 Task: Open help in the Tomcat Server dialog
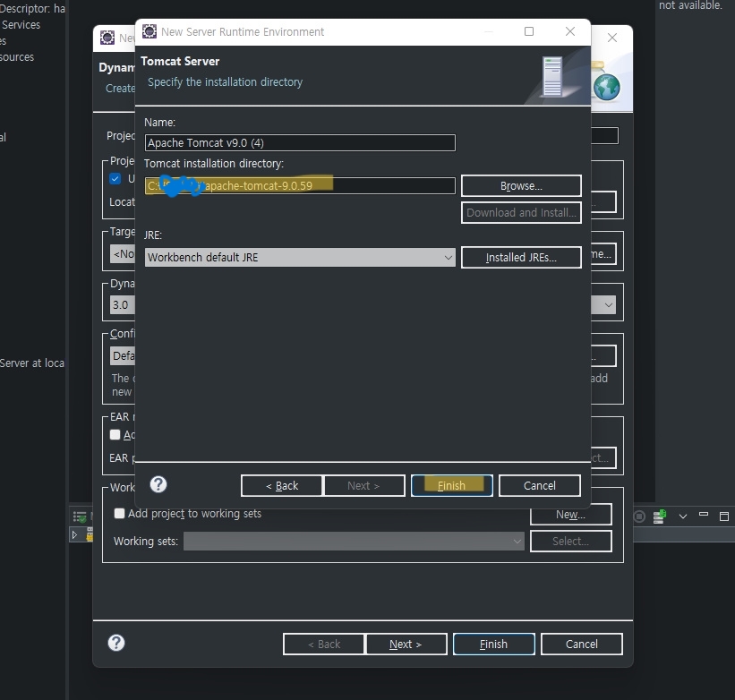tap(158, 484)
